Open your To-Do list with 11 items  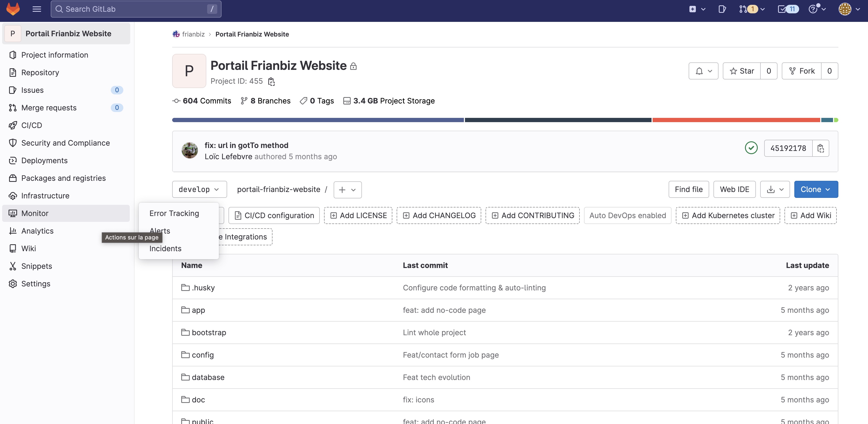pos(787,9)
